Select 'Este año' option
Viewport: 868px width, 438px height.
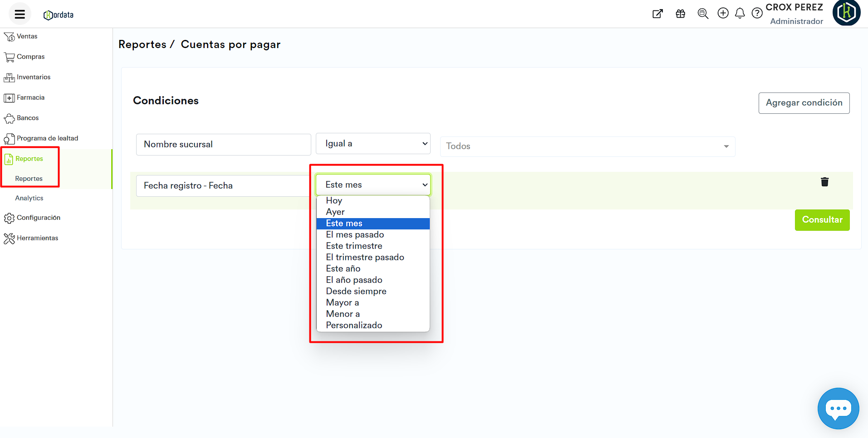tap(343, 268)
